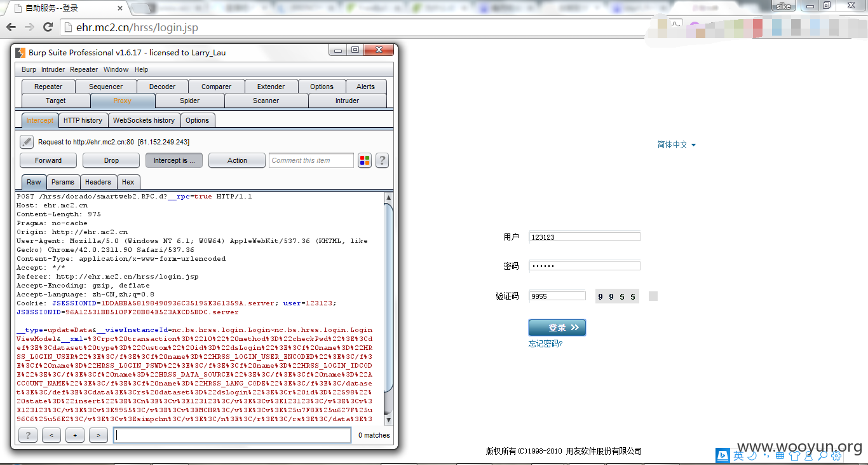Click the page info icon in the address bar
This screenshot has height=465, width=868.
[x=69, y=27]
